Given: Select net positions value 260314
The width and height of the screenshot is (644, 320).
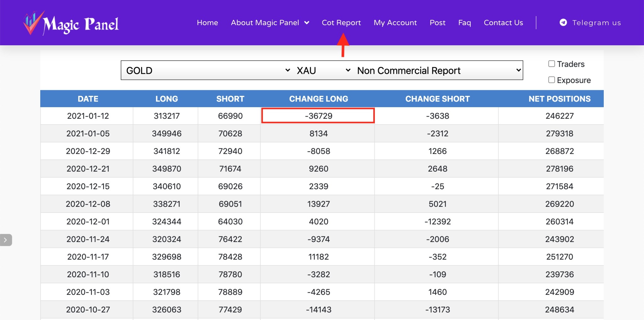Looking at the screenshot, I should (559, 222).
